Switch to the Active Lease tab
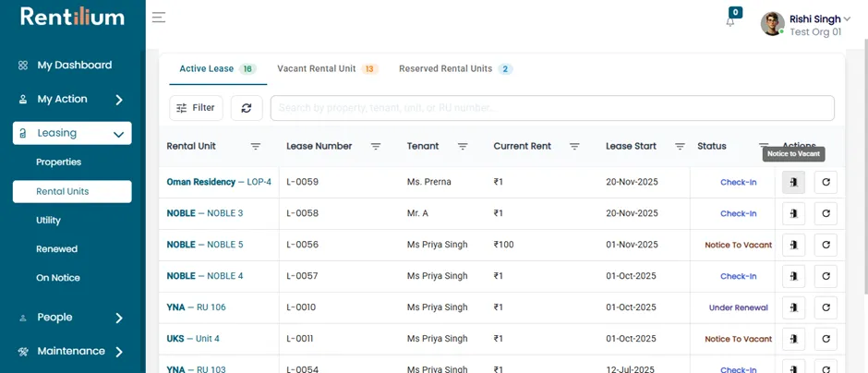Viewport: 868px width, 373px height. pos(218,69)
